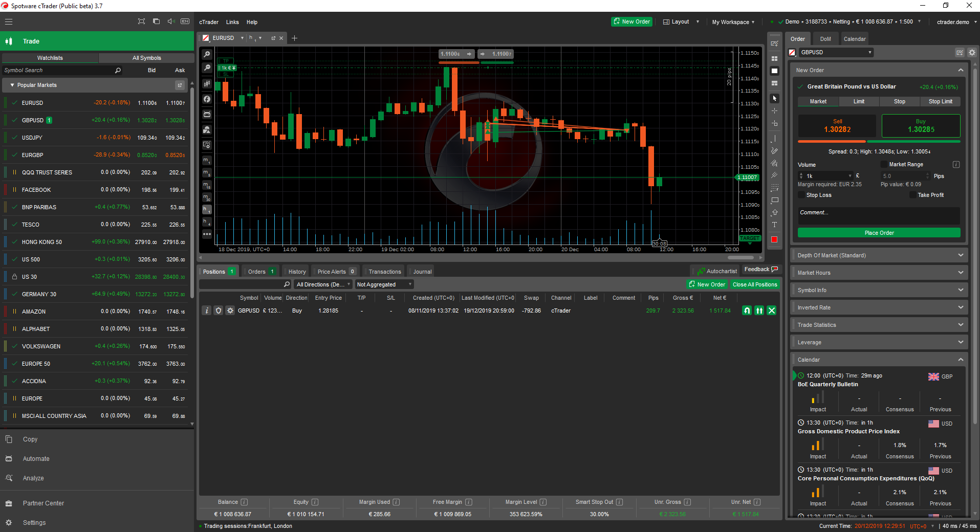Select the Stop Limit order type

point(940,101)
